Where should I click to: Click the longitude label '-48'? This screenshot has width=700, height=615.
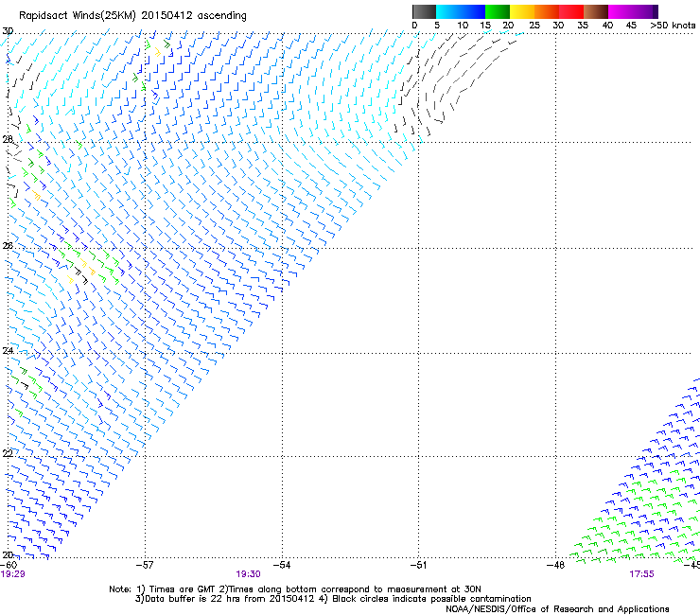[x=556, y=565]
